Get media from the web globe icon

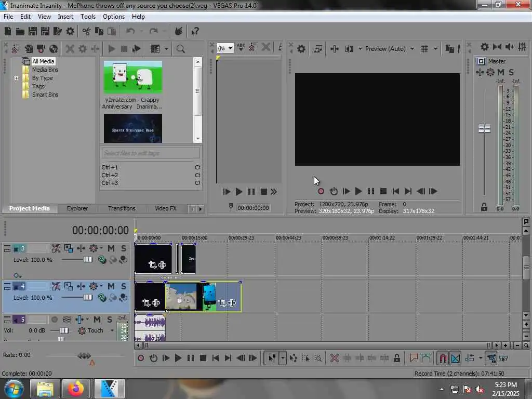(54, 49)
